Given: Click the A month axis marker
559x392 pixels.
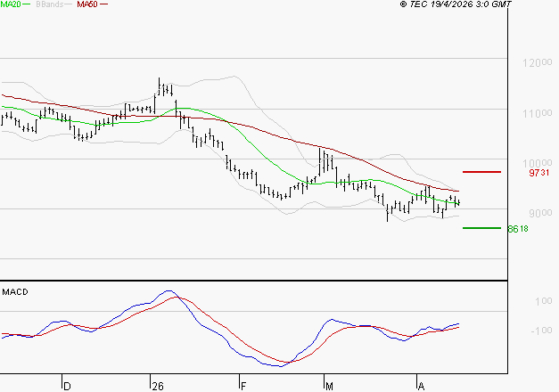Looking at the screenshot, I should point(421,386).
